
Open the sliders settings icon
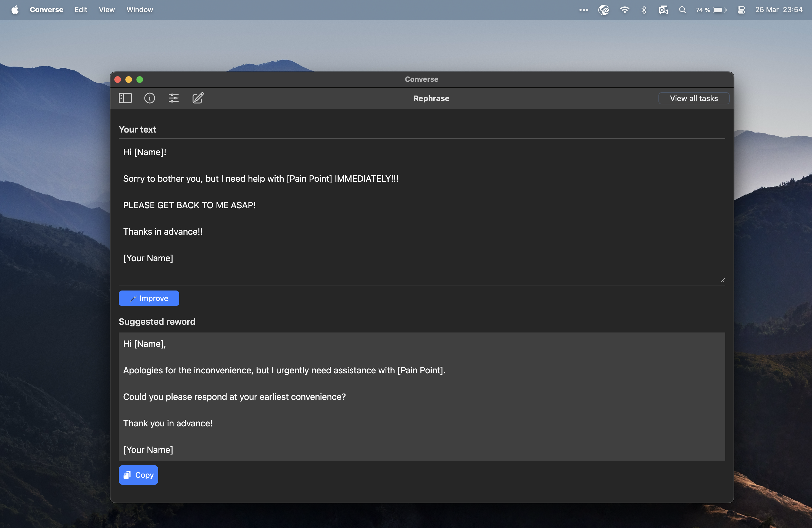(174, 98)
